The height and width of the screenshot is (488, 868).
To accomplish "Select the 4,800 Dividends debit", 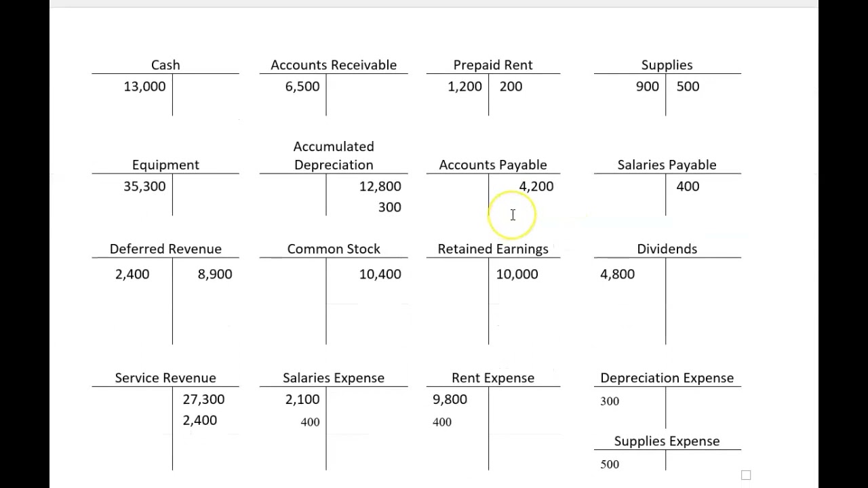I will (x=617, y=274).
